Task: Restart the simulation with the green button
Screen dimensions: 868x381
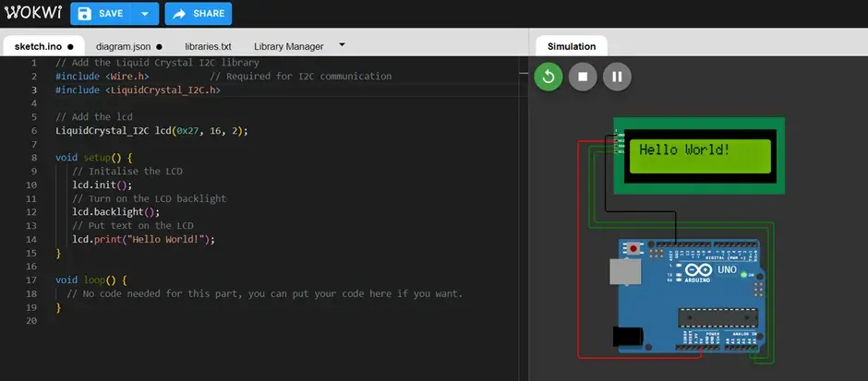Action: 548,77
